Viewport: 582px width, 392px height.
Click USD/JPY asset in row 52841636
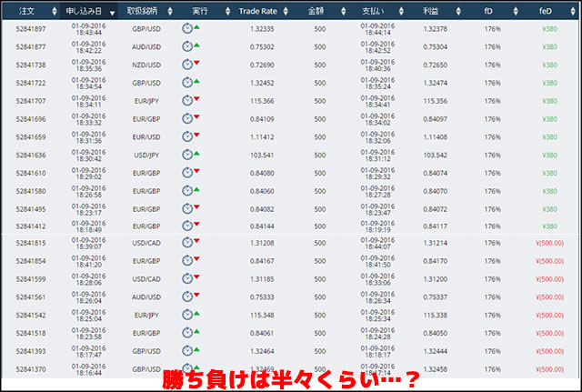(x=146, y=156)
